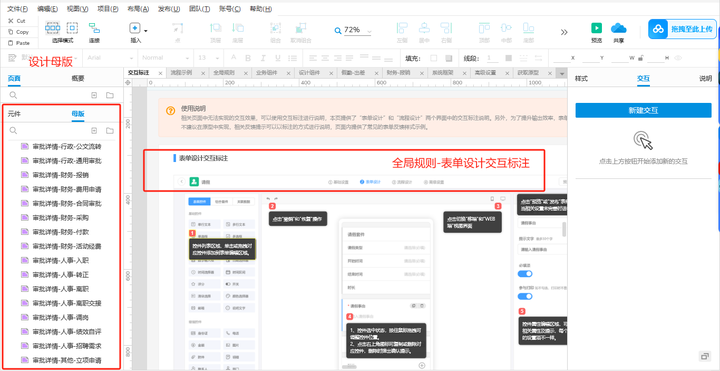The height and width of the screenshot is (371, 720).
Task: Open the 72% zoom level dropdown
Action: (369, 31)
